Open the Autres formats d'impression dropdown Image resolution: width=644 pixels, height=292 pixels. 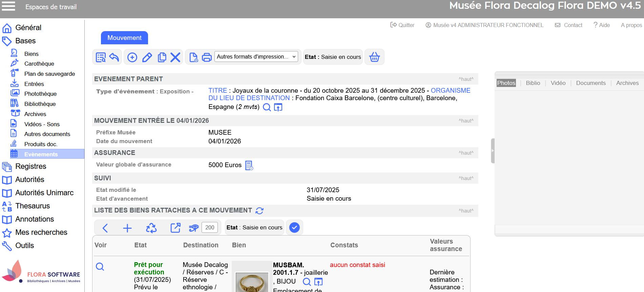click(256, 57)
